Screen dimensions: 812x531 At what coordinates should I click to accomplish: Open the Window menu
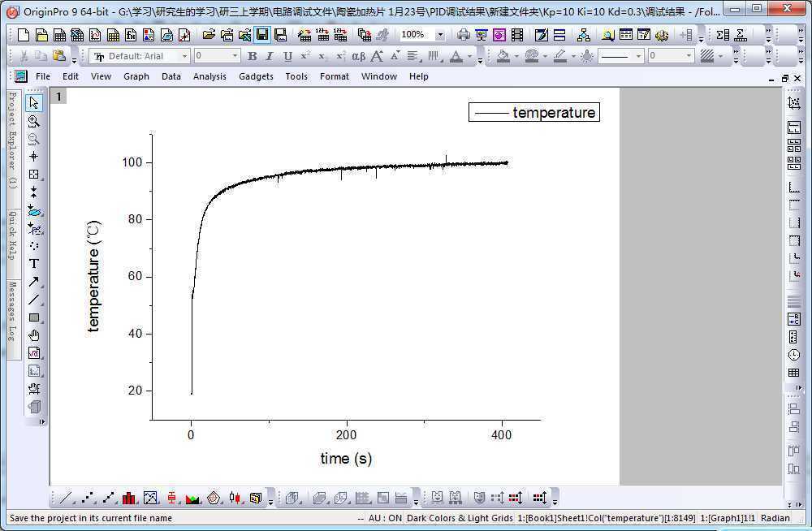[379, 76]
